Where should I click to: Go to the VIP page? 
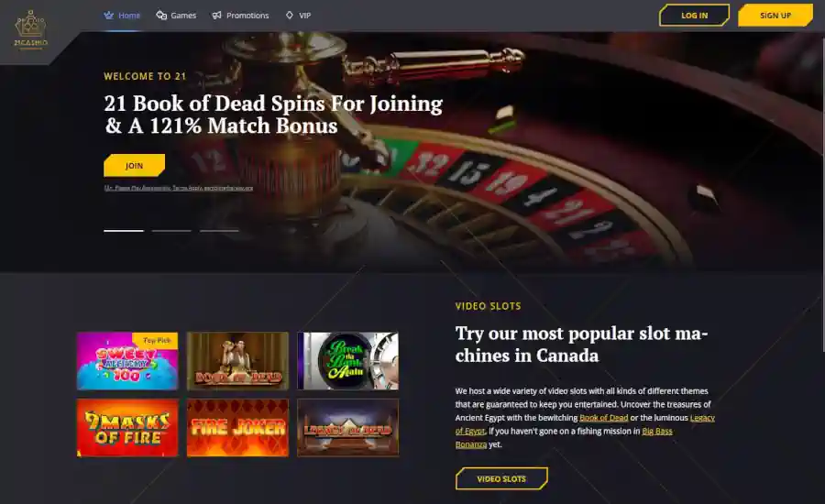point(304,16)
